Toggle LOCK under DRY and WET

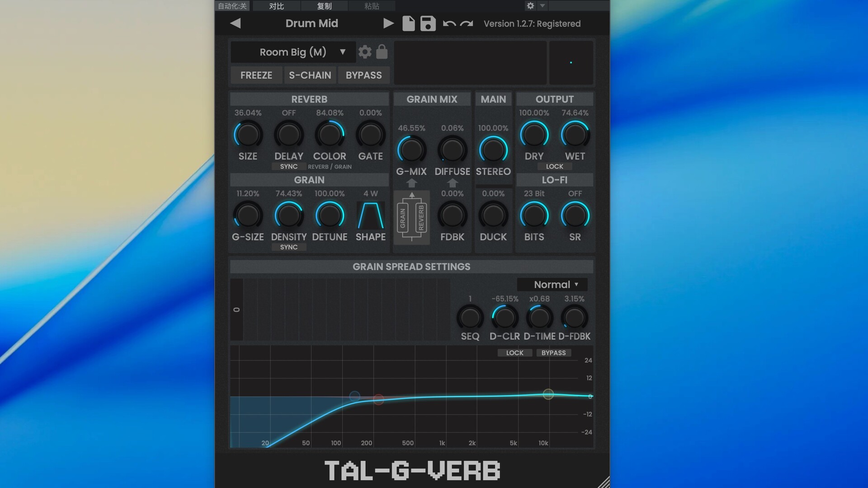pos(554,167)
